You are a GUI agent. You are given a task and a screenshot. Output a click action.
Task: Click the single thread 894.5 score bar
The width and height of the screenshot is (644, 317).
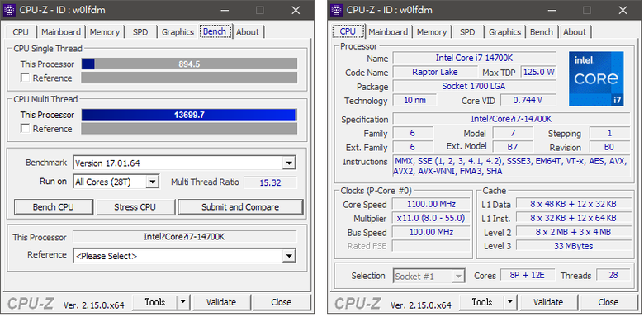tap(189, 64)
